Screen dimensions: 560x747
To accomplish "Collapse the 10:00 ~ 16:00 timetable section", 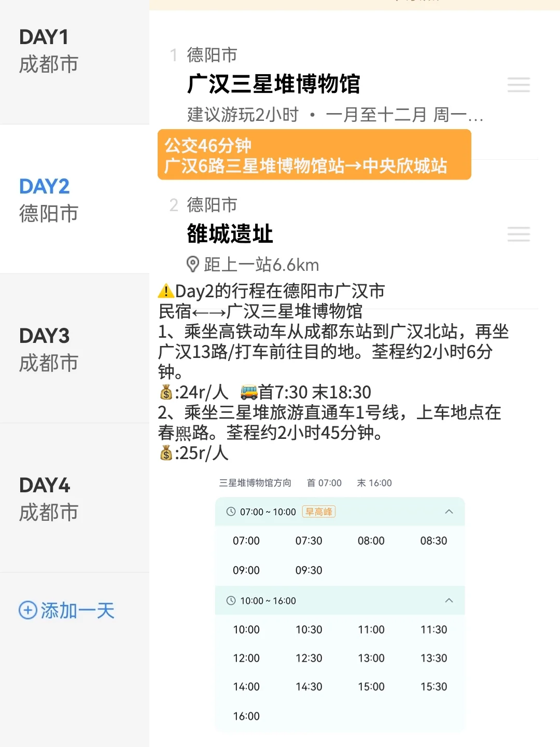I will coord(449,601).
